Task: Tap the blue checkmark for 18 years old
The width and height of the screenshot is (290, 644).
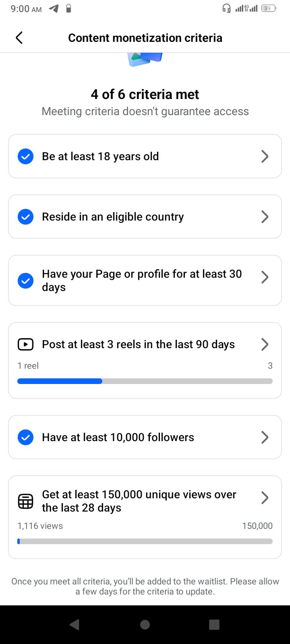Action: coord(25,156)
